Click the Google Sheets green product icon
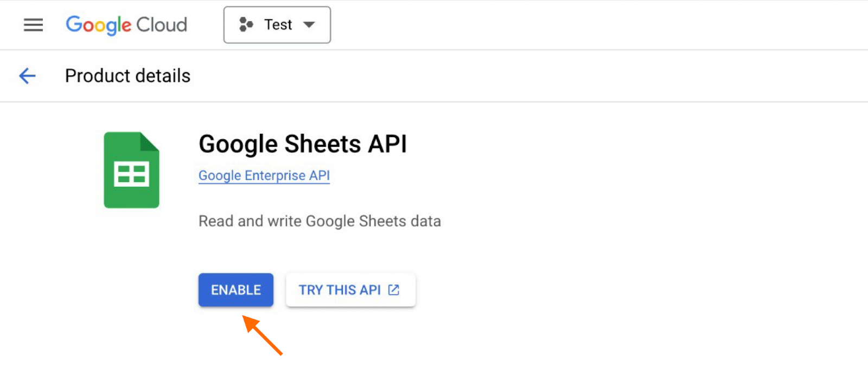 point(131,170)
